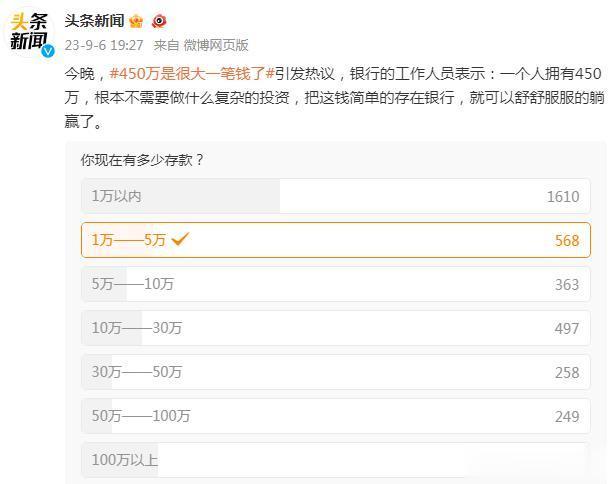The height and width of the screenshot is (484, 609).
Task: Select the 5万——10万 poll option
Action: click(x=336, y=284)
